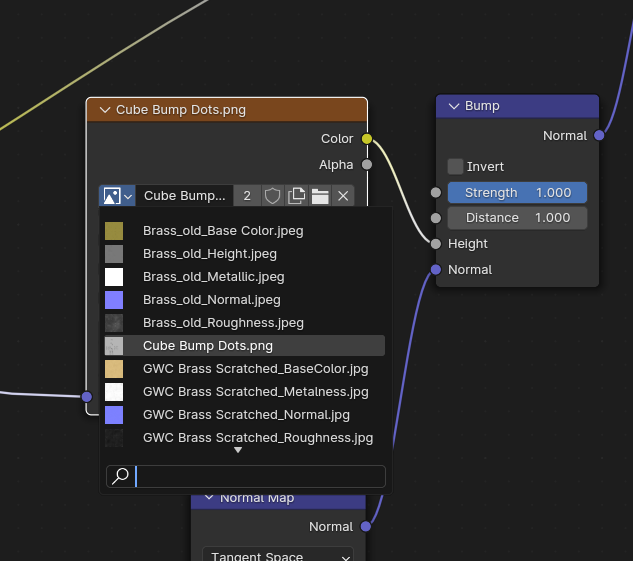The image size is (633, 561).
Task: Click Brass_old_Normal purple thumbnail
Action: click(x=114, y=300)
